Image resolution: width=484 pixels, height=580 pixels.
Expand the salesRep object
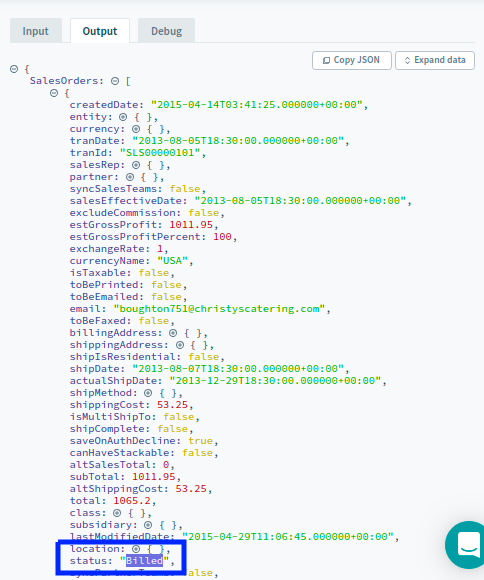click(136, 165)
